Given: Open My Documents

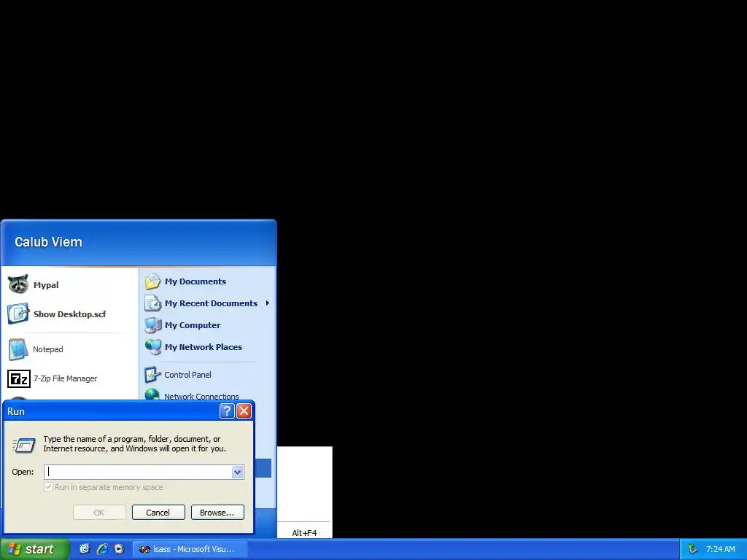Looking at the screenshot, I should [x=208, y=281].
